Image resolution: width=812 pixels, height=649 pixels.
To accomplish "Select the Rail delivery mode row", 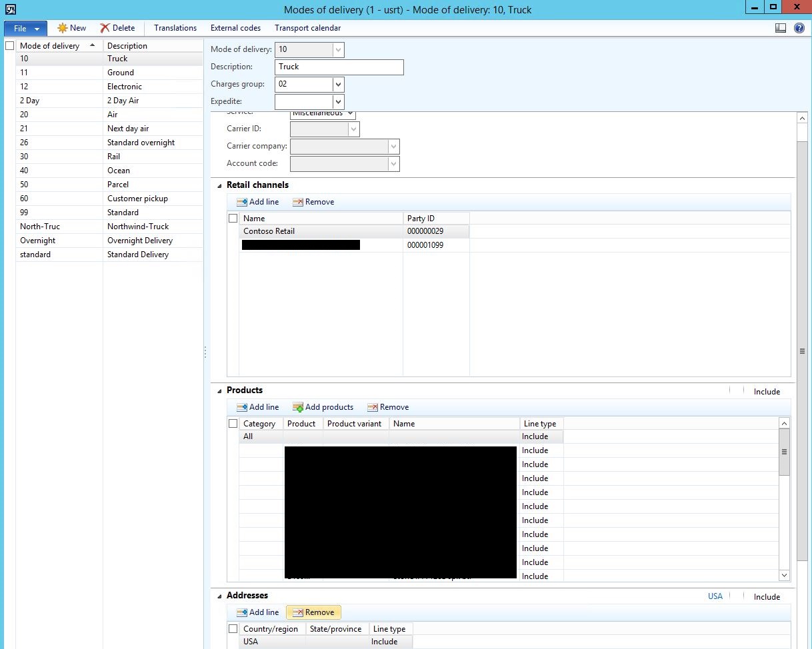I will [109, 157].
